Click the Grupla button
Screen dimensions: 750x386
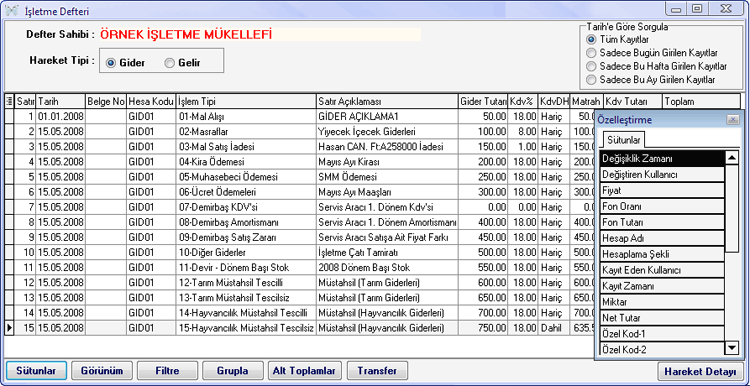[232, 371]
